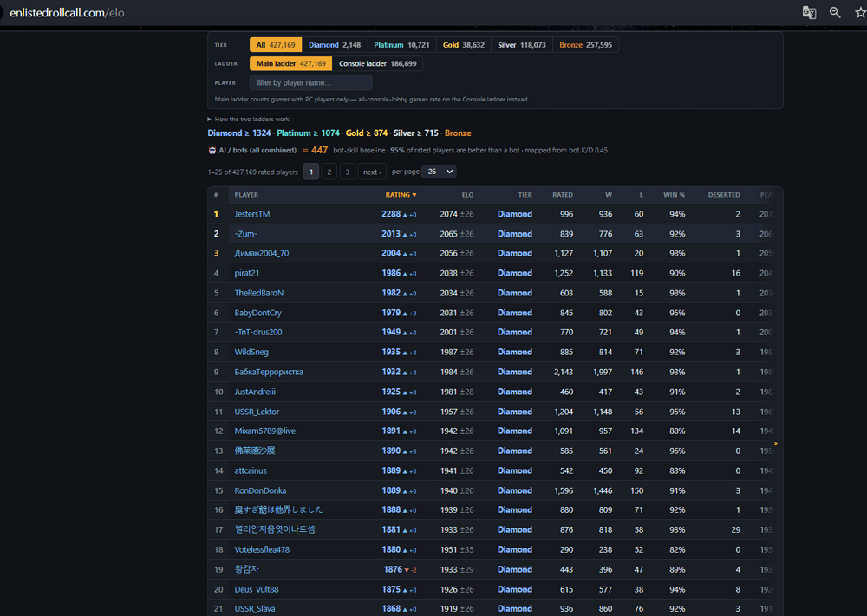Sort by the WIN % column header
The image size is (867, 616).
[x=674, y=195]
